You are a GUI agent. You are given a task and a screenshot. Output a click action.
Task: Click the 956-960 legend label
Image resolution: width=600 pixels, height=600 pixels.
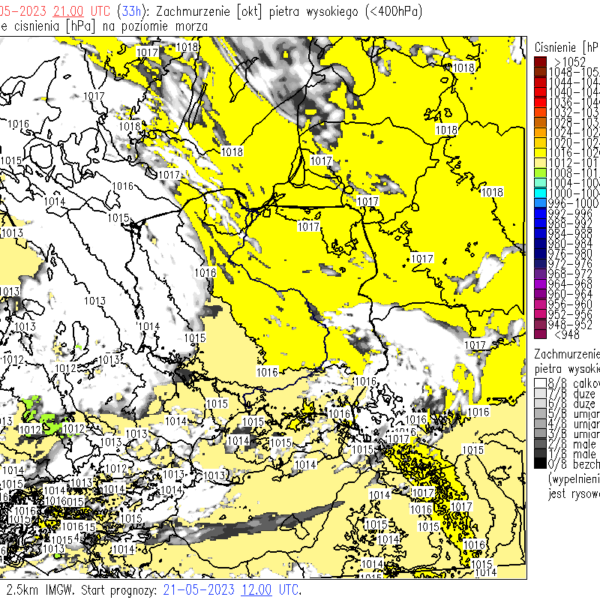pos(570,304)
